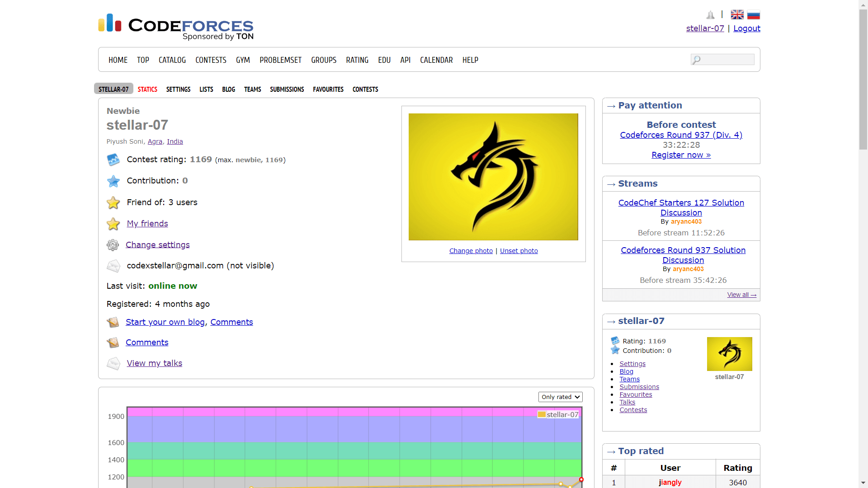Viewport: 868px width, 488px height.
Task: Switch to the SUBMISSIONS tab
Action: [x=287, y=89]
